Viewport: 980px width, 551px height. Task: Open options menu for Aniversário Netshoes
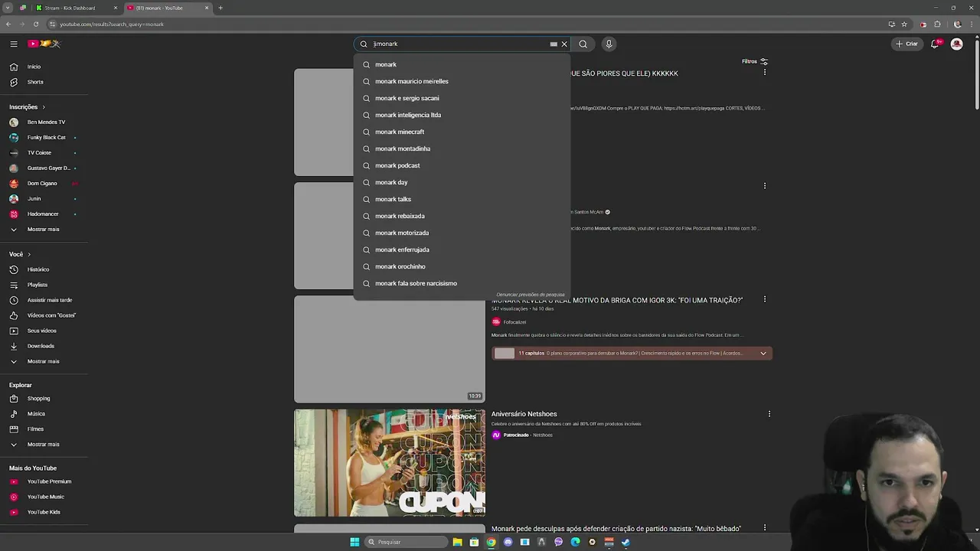[769, 414]
